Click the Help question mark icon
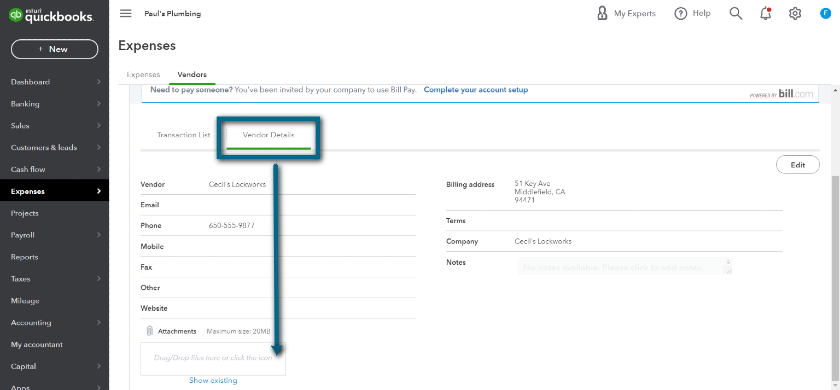This screenshot has width=840, height=390. click(680, 13)
